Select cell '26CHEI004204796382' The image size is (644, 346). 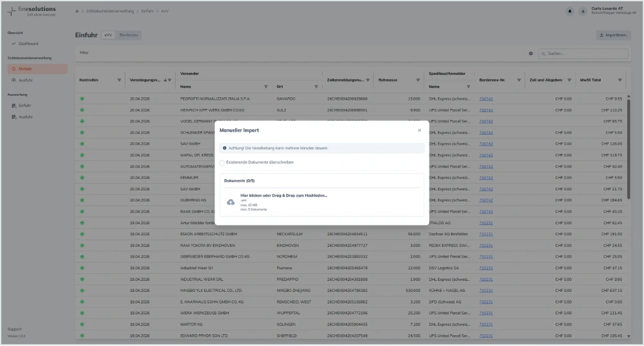click(x=348, y=291)
